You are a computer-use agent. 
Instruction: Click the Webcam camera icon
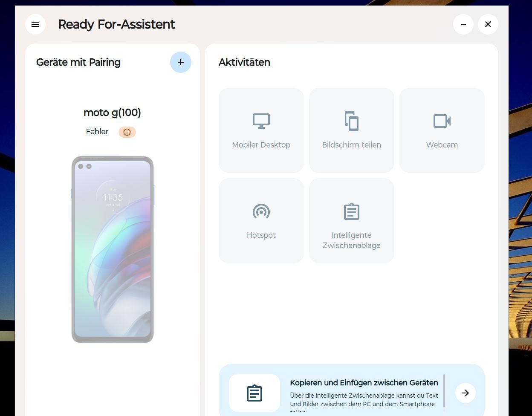coord(442,121)
